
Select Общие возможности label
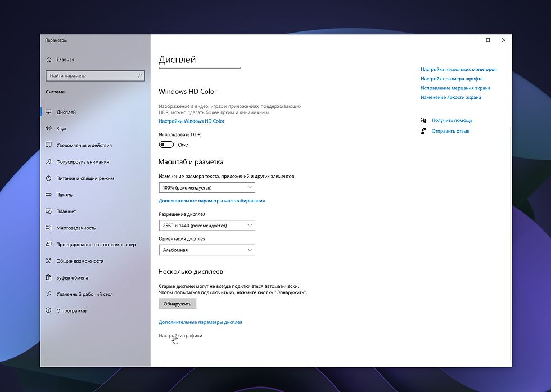pyautogui.click(x=80, y=261)
